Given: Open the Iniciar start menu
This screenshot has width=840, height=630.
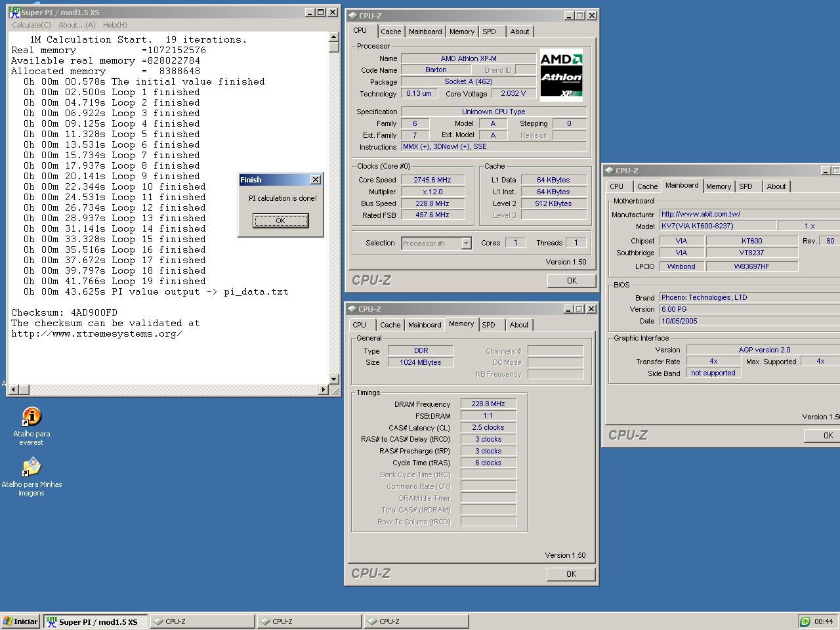Looking at the screenshot, I should (x=21, y=621).
